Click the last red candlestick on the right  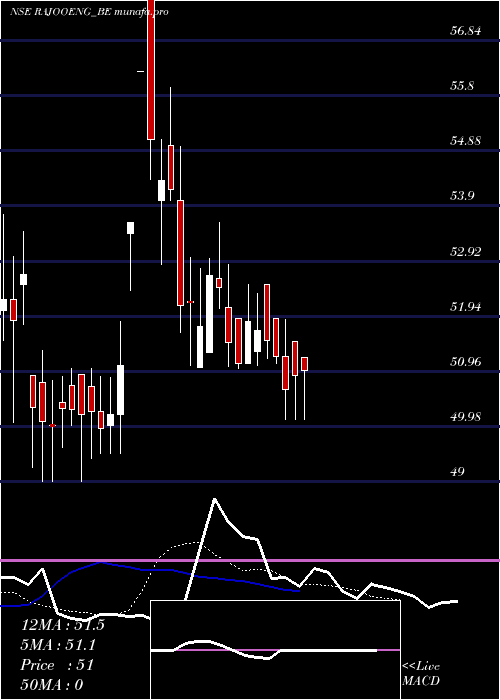click(304, 364)
